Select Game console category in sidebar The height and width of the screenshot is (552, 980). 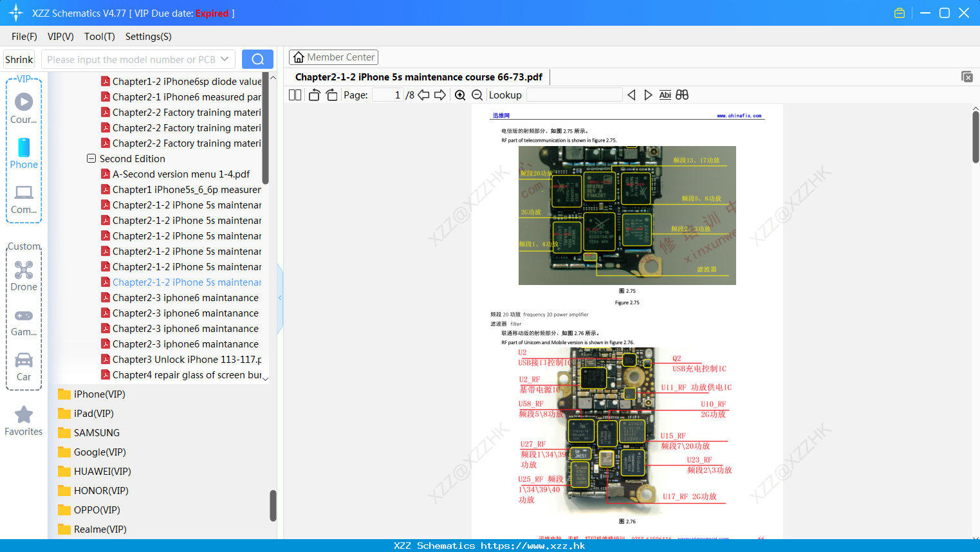pyautogui.click(x=24, y=322)
